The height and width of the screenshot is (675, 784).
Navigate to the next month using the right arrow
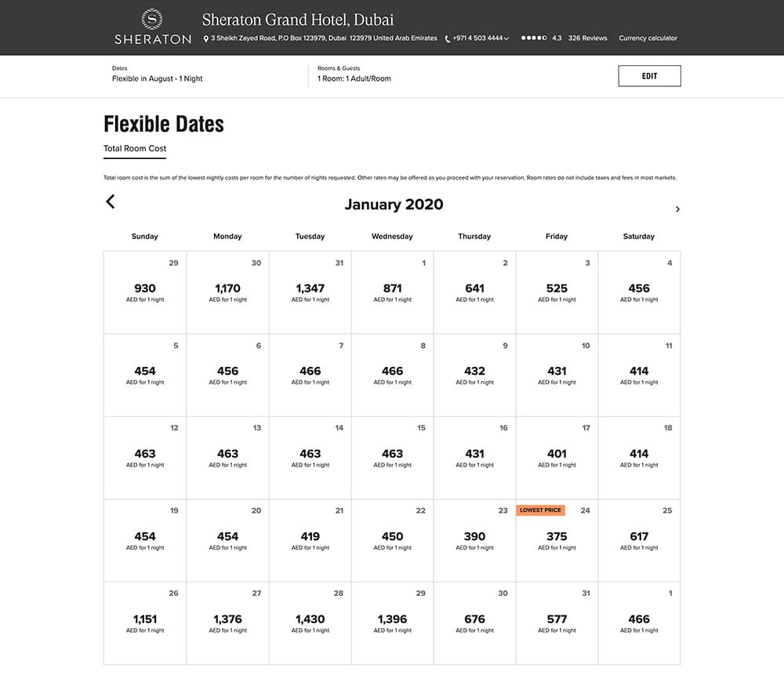click(677, 209)
